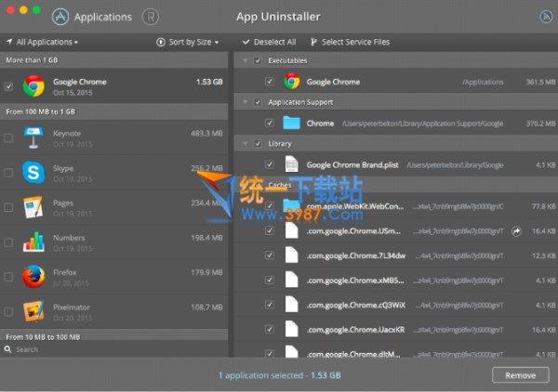
Task: Click Select Service Files
Action: click(351, 42)
